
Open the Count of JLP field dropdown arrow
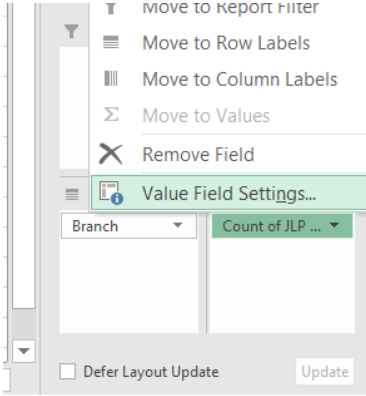[334, 225]
